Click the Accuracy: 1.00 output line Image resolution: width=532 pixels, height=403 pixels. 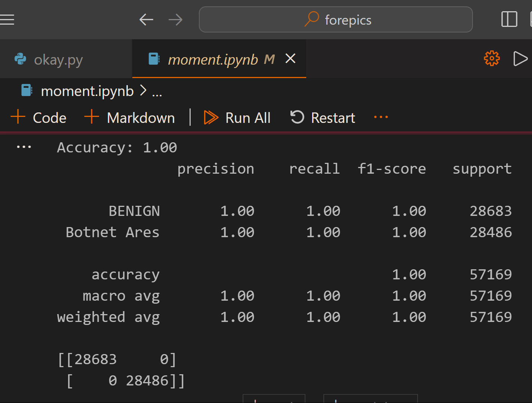click(x=117, y=148)
